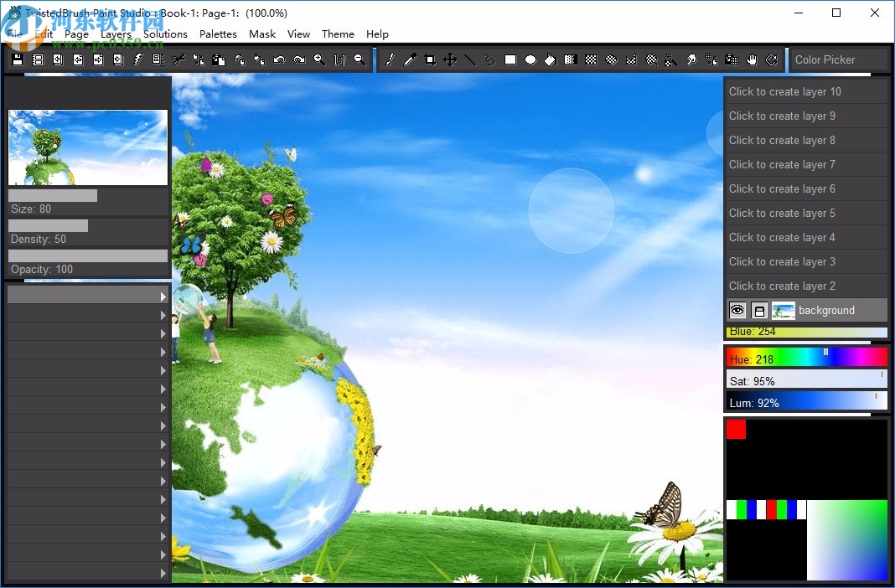Select the Crop tool
This screenshot has height=588, width=895.
[428, 59]
